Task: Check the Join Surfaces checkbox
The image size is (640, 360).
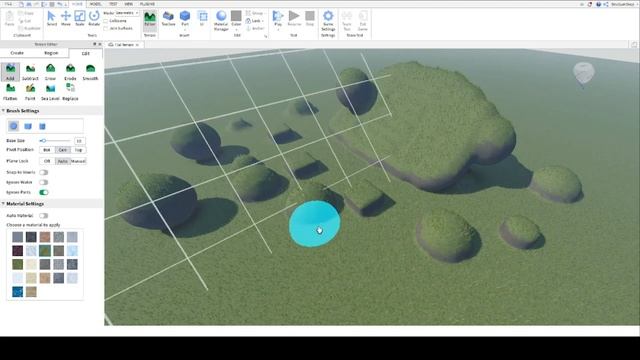Action: (106, 29)
